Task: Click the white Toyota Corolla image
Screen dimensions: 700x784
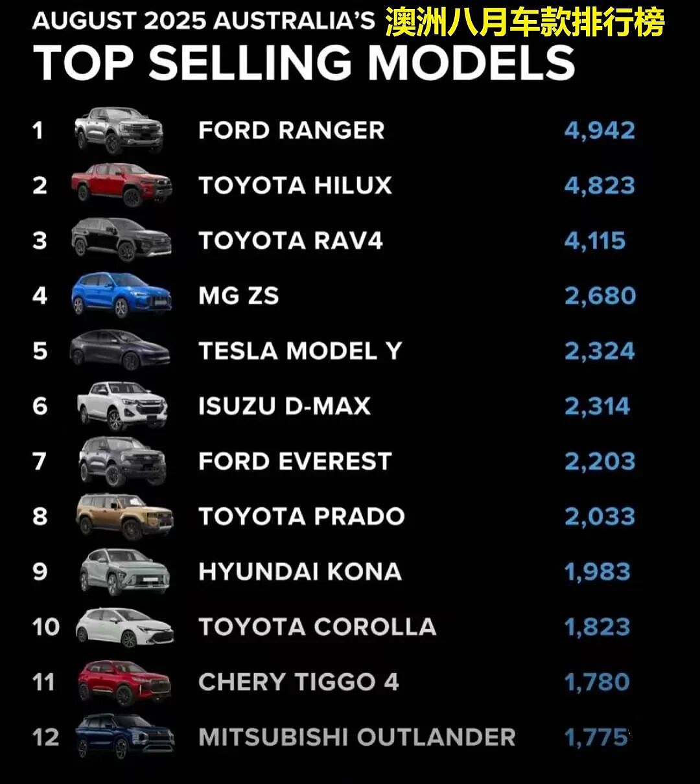Action: pyautogui.click(x=124, y=627)
